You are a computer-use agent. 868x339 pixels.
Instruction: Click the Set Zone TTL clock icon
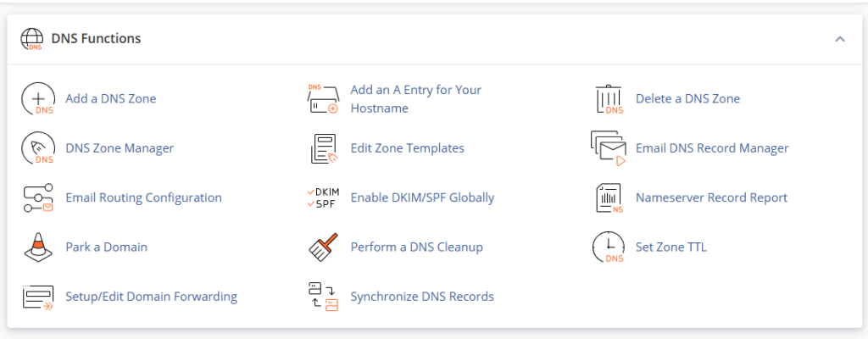609,247
